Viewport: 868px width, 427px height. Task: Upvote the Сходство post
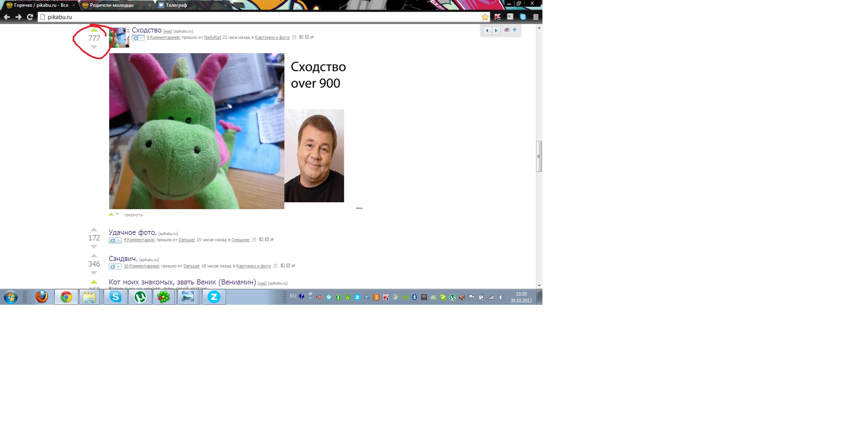tap(94, 30)
